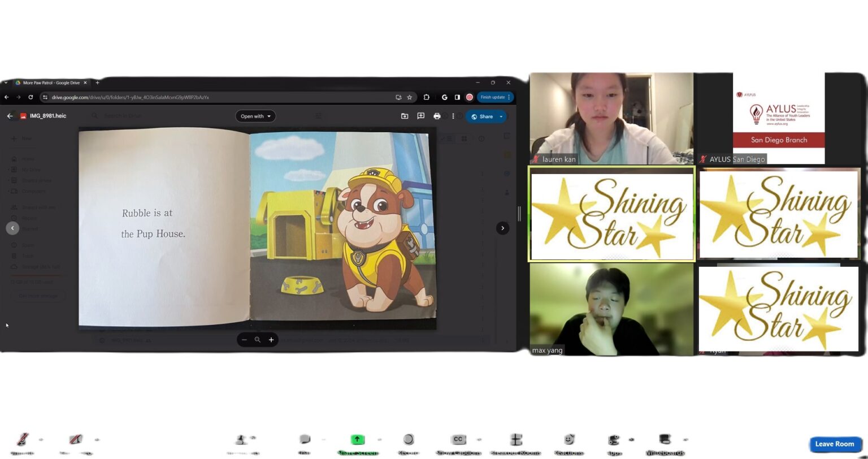Select the AYLUS San Diego video tile
This screenshot has height=459, width=868.
780,118
